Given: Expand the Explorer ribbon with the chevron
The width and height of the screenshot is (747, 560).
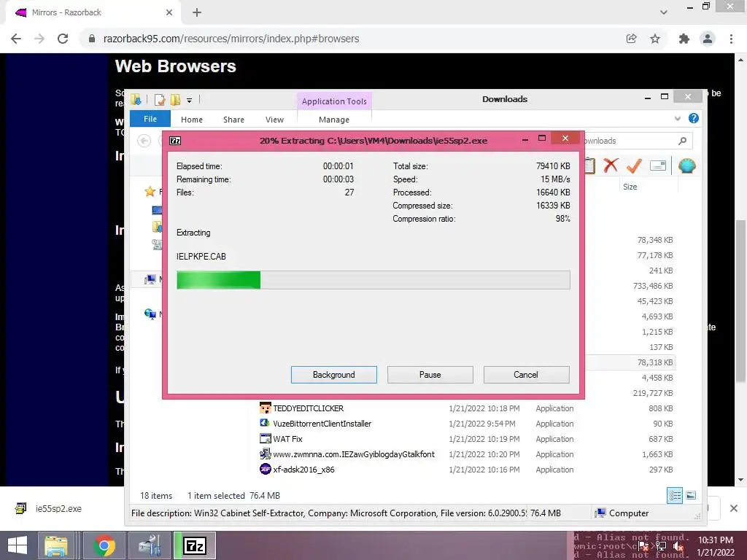Looking at the screenshot, I should point(678,119).
